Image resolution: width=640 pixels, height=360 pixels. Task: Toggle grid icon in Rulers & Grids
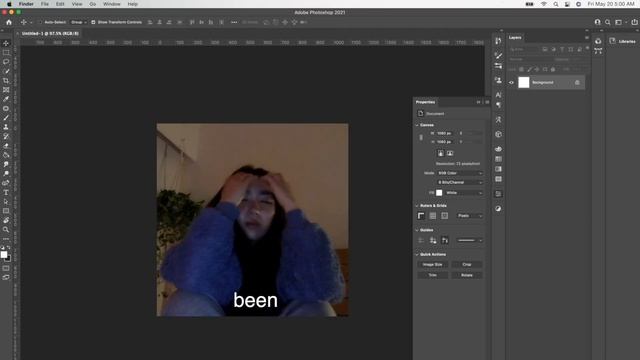[x=433, y=216]
